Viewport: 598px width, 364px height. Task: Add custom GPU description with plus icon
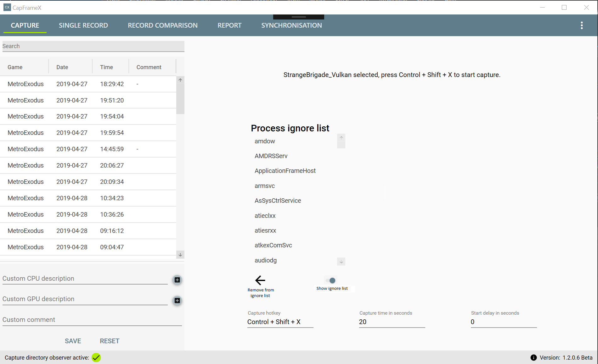click(x=177, y=301)
